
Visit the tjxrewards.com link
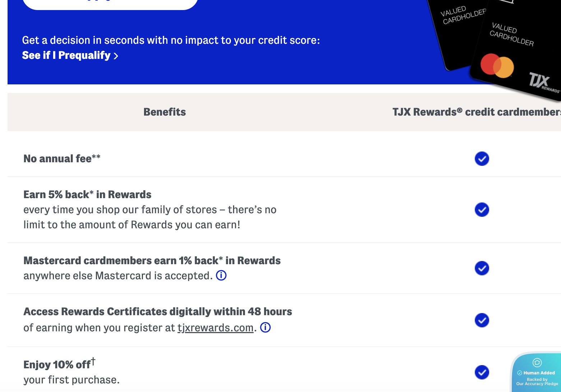pos(215,328)
